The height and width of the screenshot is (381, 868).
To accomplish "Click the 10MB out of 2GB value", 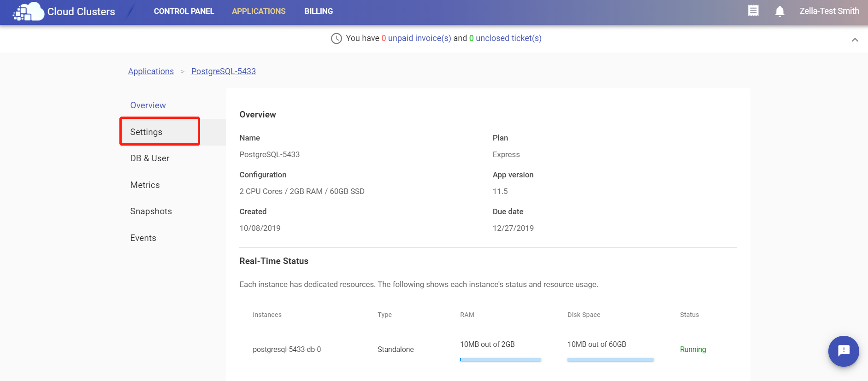I will 487,345.
